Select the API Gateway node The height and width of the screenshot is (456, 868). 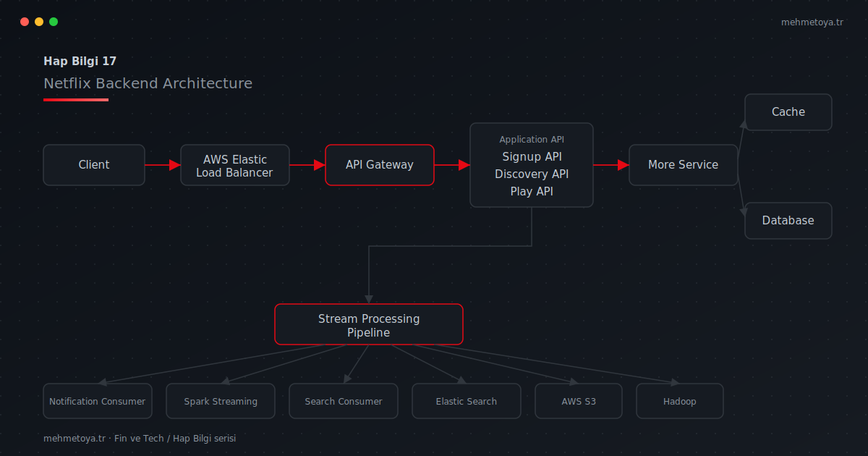point(380,165)
